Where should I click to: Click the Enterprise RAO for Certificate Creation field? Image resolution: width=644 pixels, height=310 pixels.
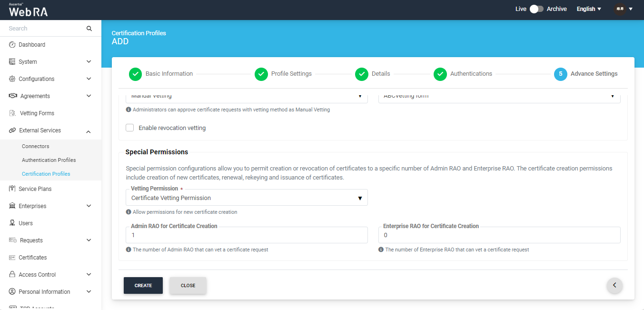[x=499, y=235]
